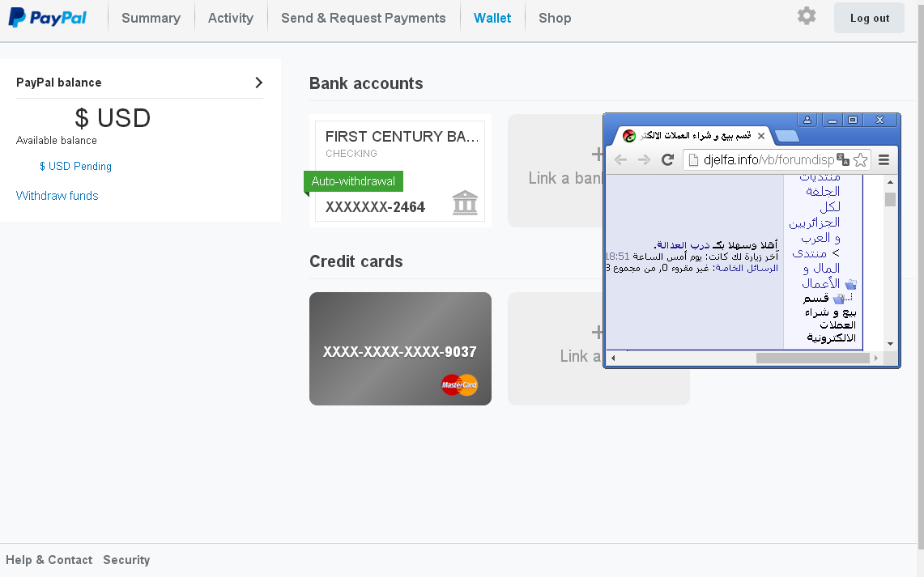The image size is (924, 577).
Task: Minimize the Chrome popup window
Action: (x=832, y=120)
